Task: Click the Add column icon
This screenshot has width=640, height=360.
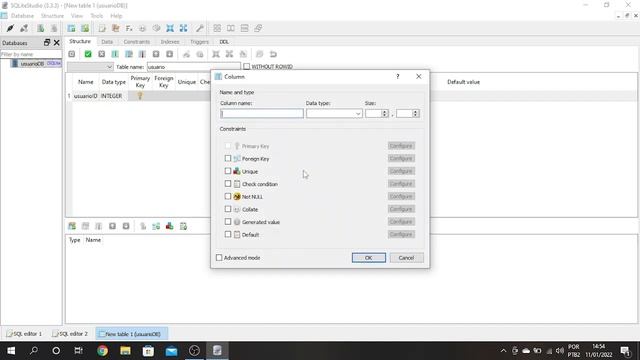Action: 115,54
